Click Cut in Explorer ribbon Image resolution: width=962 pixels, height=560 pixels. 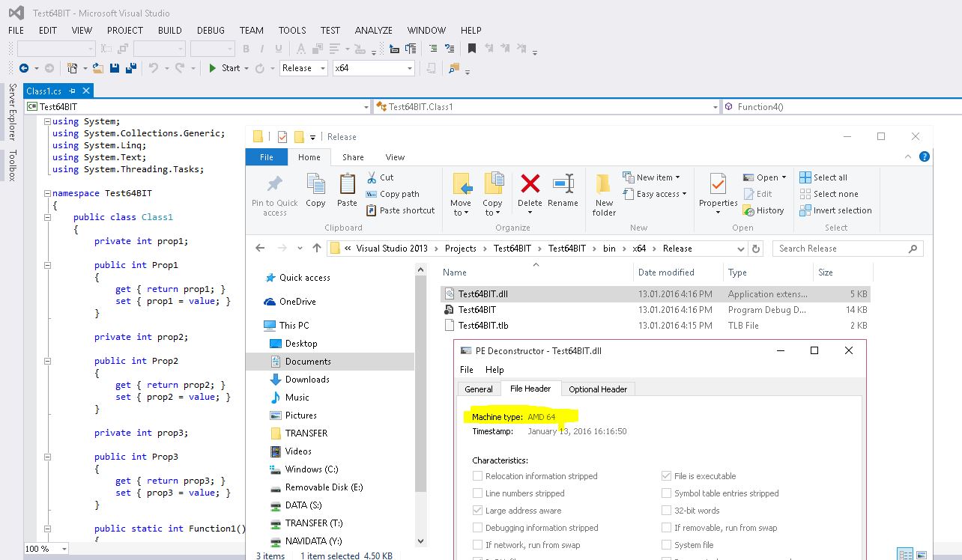point(380,177)
